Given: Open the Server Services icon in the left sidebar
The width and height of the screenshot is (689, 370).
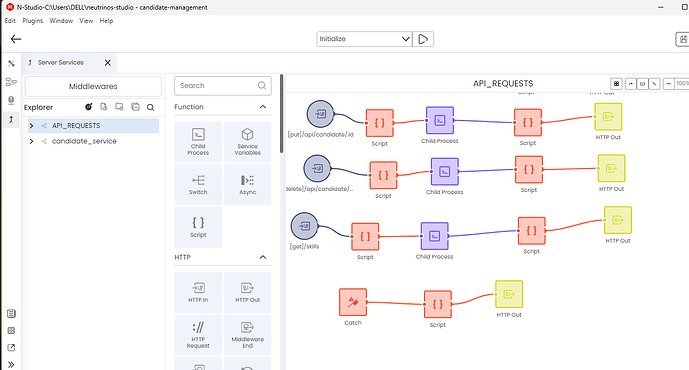Looking at the screenshot, I should pos(11,119).
